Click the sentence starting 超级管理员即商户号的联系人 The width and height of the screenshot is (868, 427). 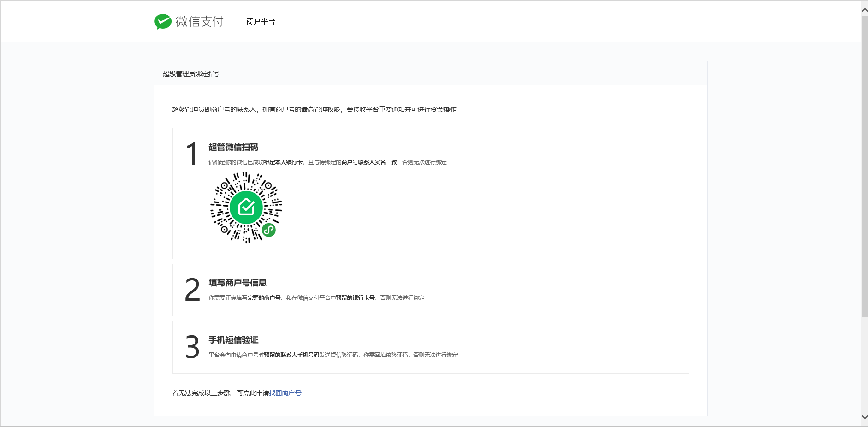(x=314, y=109)
